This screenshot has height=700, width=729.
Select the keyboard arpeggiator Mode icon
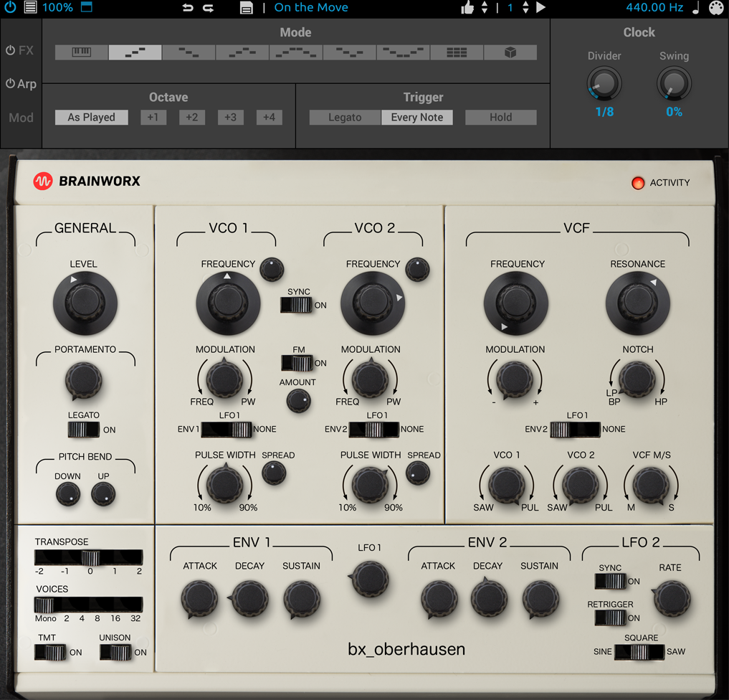tap(80, 52)
